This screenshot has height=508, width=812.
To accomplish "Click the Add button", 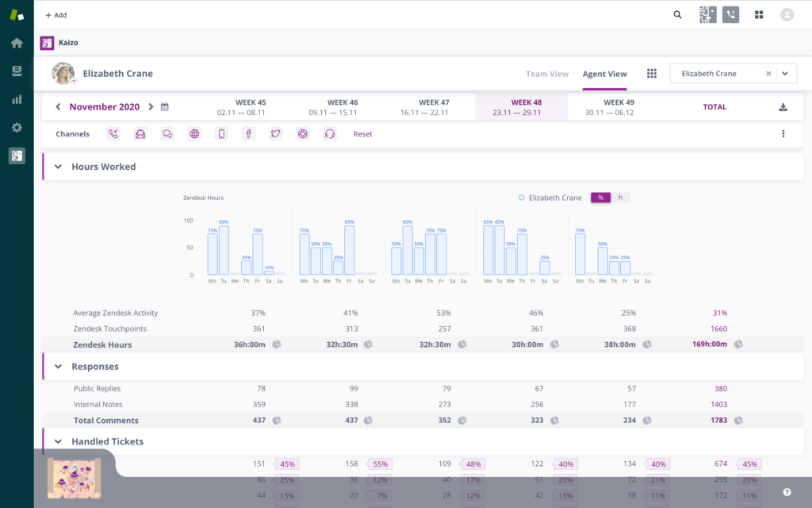I will pos(56,15).
